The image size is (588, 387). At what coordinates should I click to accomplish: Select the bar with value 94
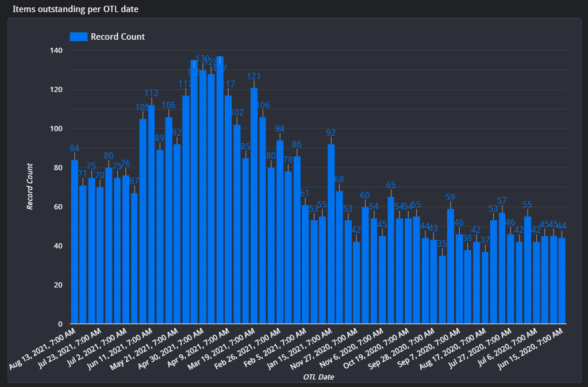[280, 232]
